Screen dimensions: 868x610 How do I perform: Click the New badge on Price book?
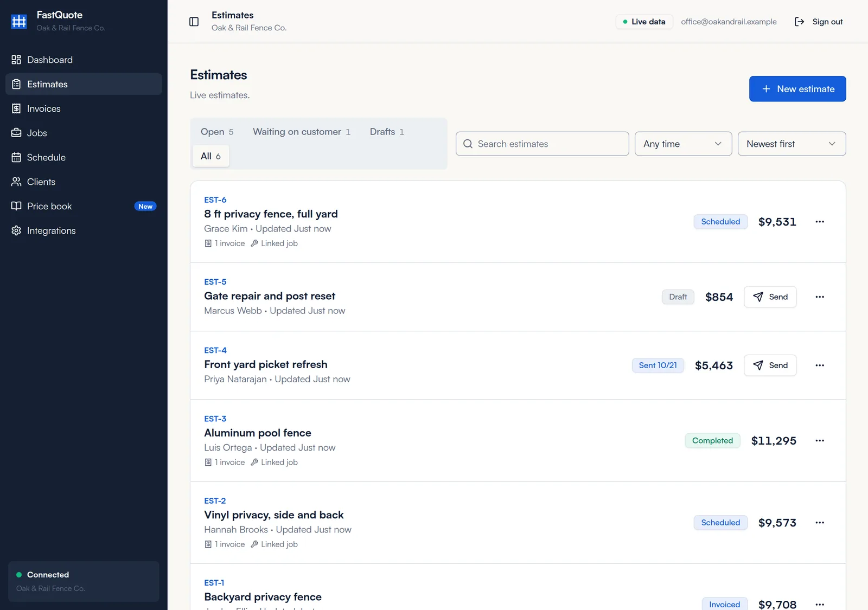(x=145, y=206)
